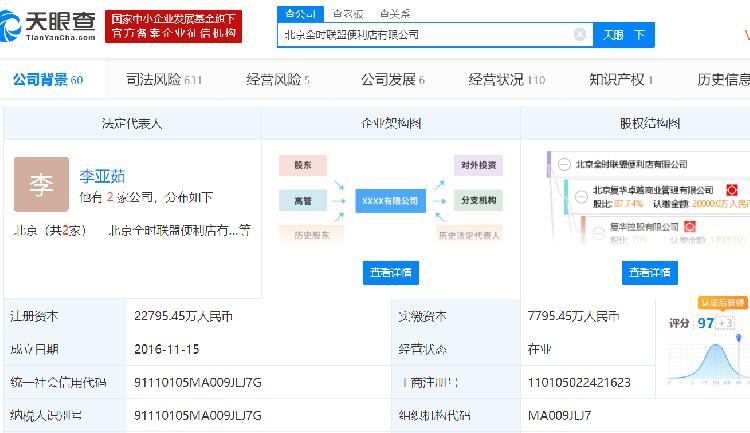Select the 股东 box in structure diagram

[x=303, y=165]
